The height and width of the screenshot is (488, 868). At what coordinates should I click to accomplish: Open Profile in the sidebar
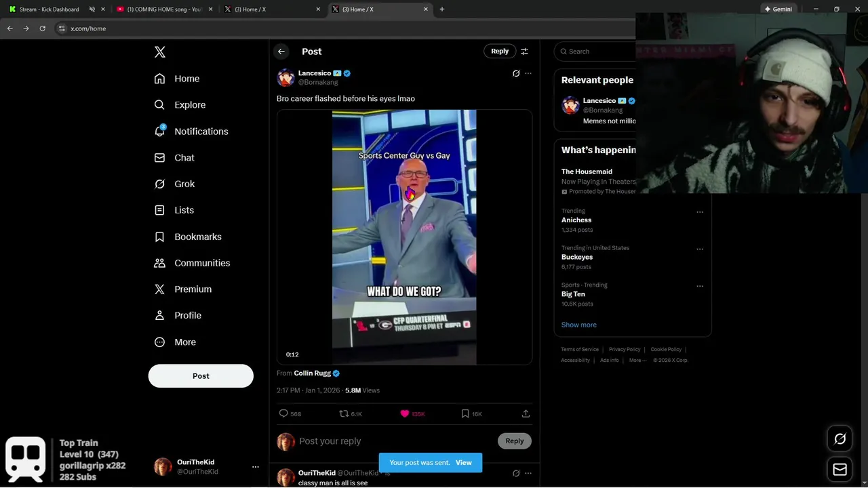(x=178, y=315)
